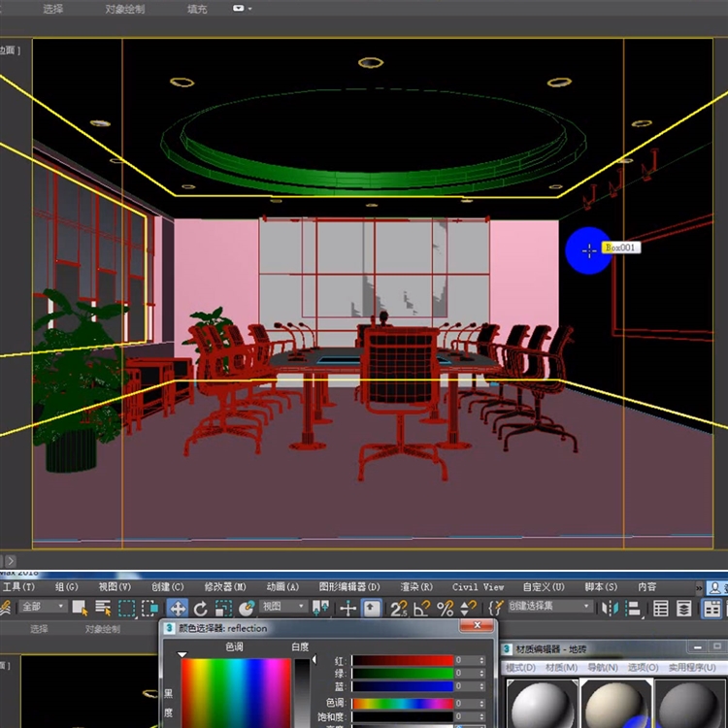Open 模式(D) menu in Material Editor

[x=520, y=667]
